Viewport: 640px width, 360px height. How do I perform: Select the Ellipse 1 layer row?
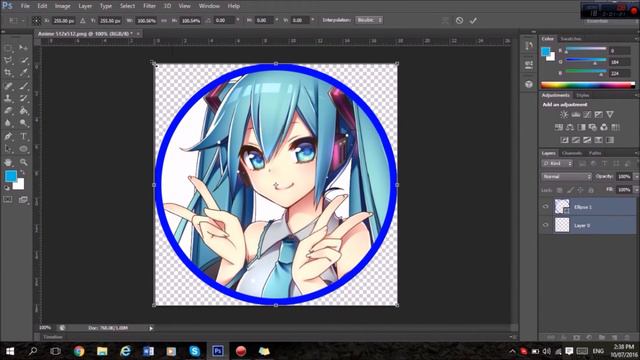pos(588,207)
